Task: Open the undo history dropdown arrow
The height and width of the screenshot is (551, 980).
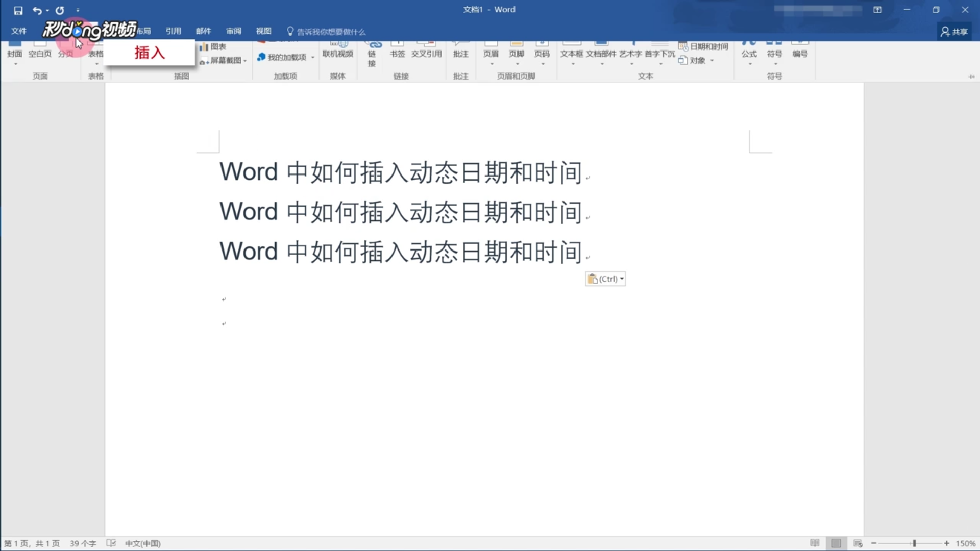Action: tap(47, 10)
